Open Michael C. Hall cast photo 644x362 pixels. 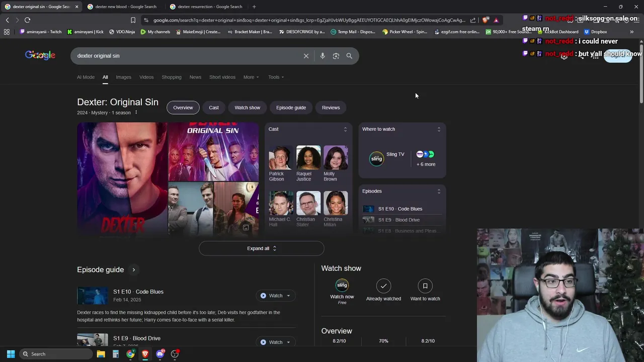[281, 203]
